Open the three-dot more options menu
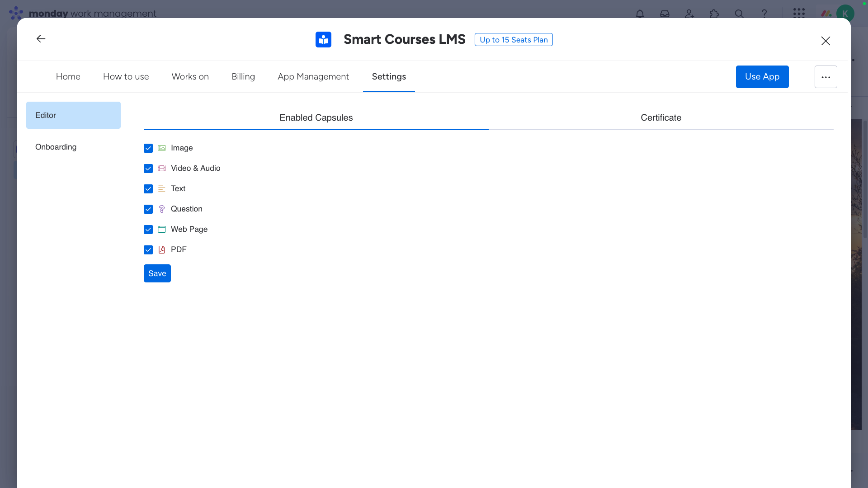Image resolution: width=868 pixels, height=488 pixels. (x=826, y=77)
